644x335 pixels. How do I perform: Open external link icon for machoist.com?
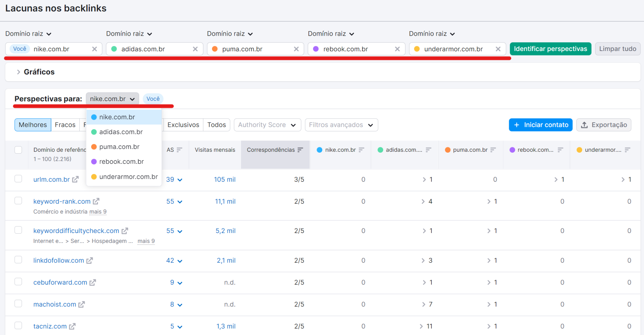(82, 304)
